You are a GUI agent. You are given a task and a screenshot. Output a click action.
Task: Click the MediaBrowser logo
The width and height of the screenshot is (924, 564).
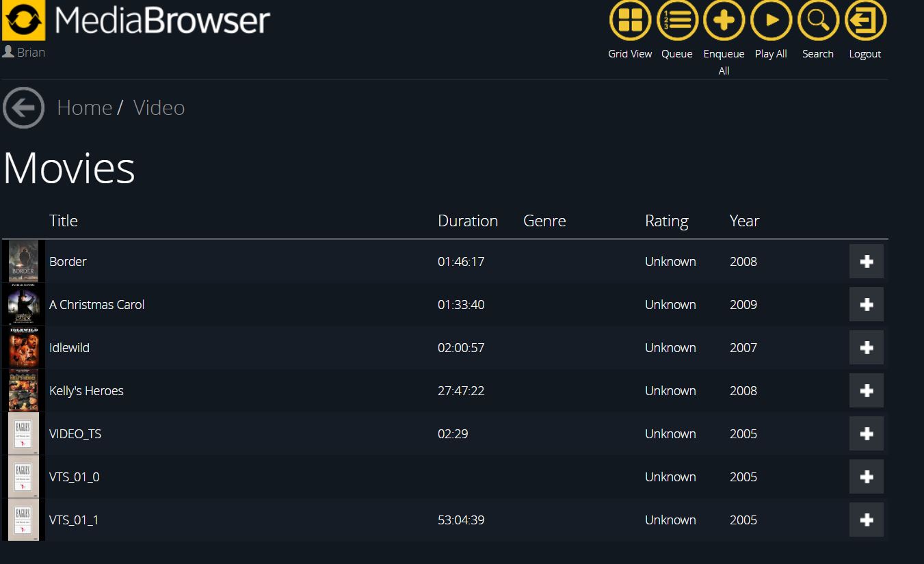pyautogui.click(x=23, y=21)
